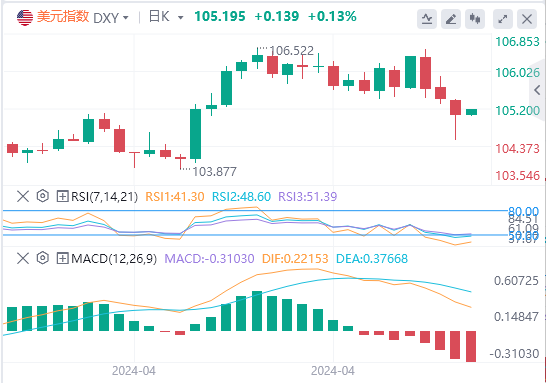Image resolution: width=546 pixels, height=383 pixels.
Task: Click the DEA:0.37668 value
Action: [x=372, y=259]
